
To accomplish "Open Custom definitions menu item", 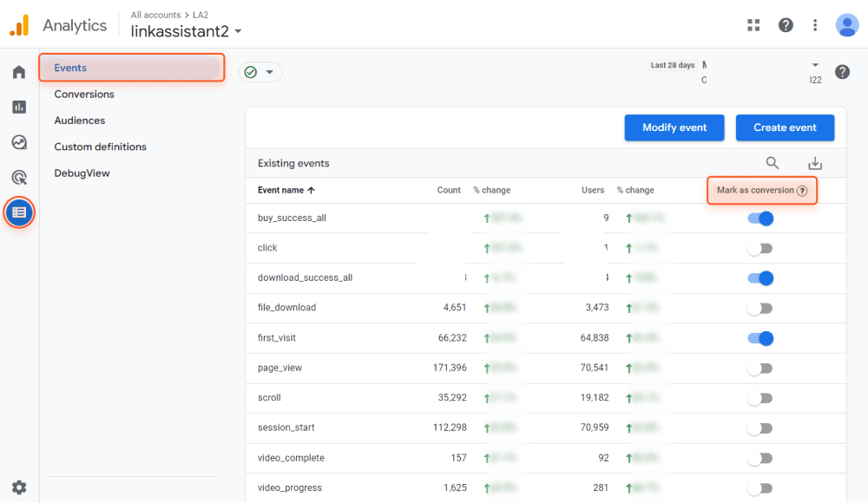I will point(100,147).
